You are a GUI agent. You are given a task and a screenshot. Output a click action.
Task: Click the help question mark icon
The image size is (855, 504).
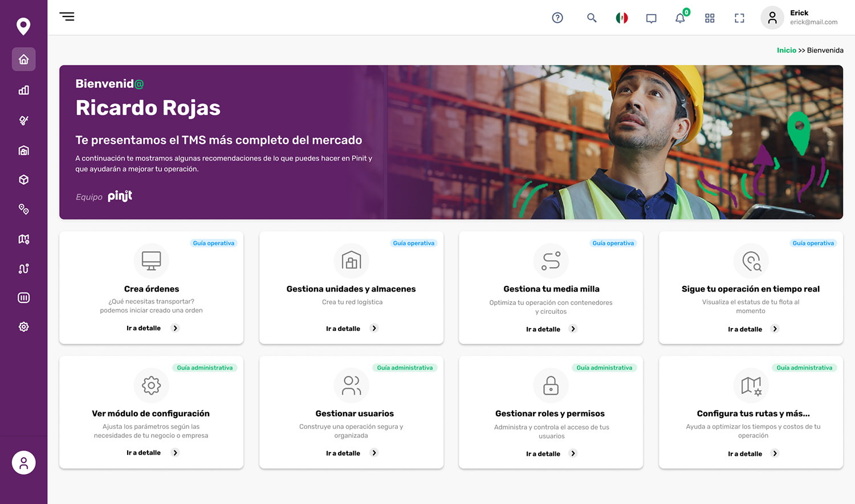pos(557,18)
